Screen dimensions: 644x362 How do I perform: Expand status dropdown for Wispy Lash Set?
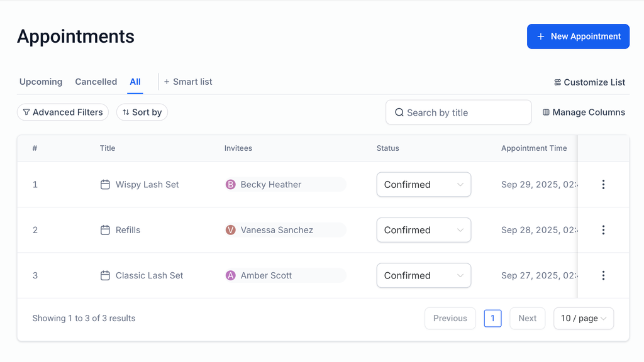[423, 185]
